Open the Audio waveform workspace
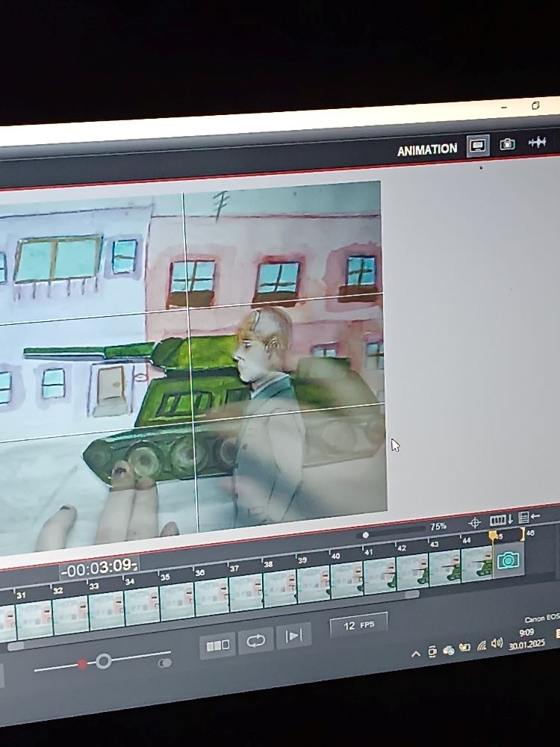560x747 pixels. [537, 141]
